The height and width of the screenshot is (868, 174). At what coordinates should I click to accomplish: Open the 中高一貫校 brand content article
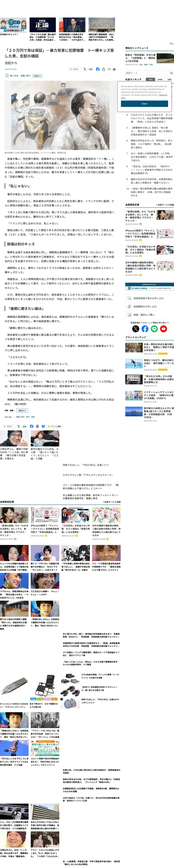159,347
